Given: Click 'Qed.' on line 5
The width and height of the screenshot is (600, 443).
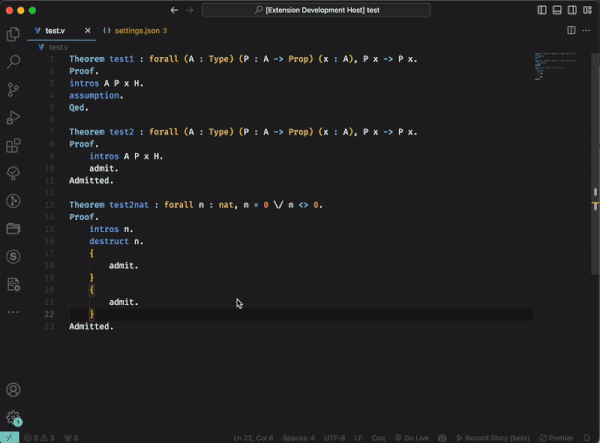Looking at the screenshot, I should pos(79,107).
